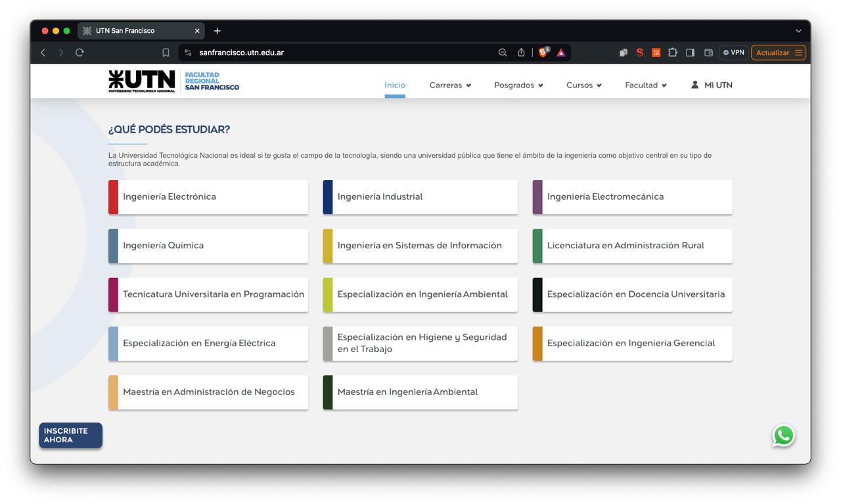Close the UTN San Francisco tab

click(196, 31)
